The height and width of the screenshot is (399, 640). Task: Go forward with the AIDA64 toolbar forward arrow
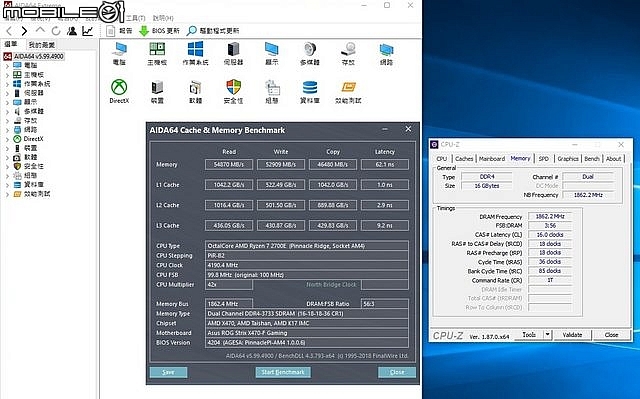click(24, 31)
